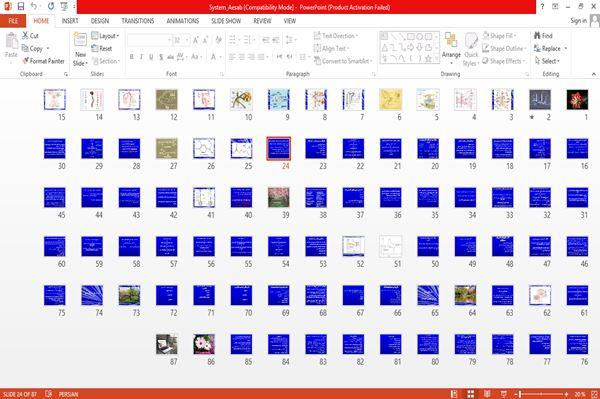Screen dimensions: 600x399
Task: Open the Select dropdown in Editing
Action: pyautogui.click(x=547, y=61)
